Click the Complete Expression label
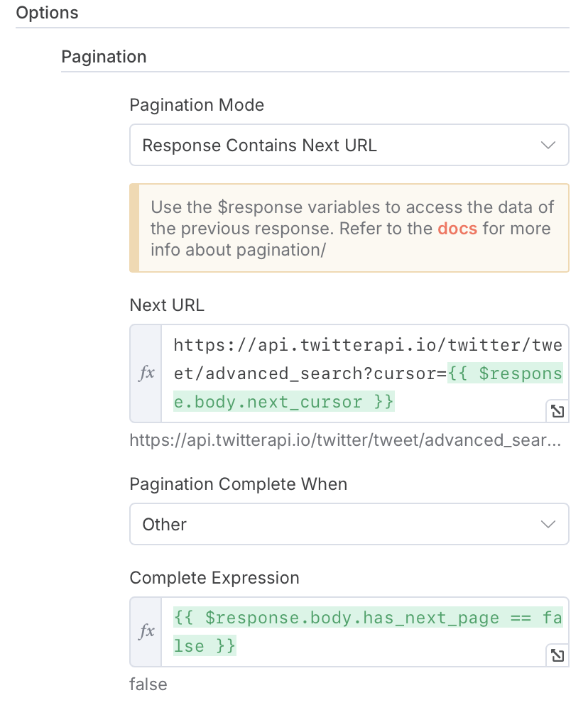Viewport: 588px width, 710px height. (214, 577)
